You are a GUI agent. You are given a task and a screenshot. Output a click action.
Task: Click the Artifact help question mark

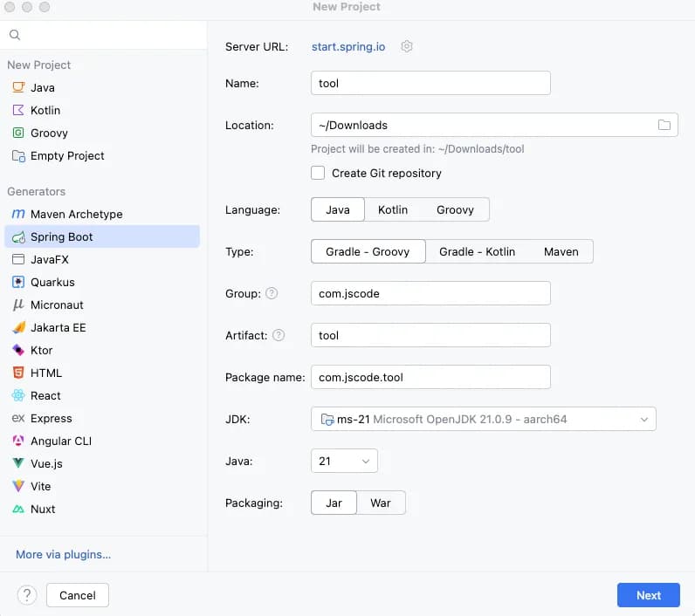click(x=279, y=335)
